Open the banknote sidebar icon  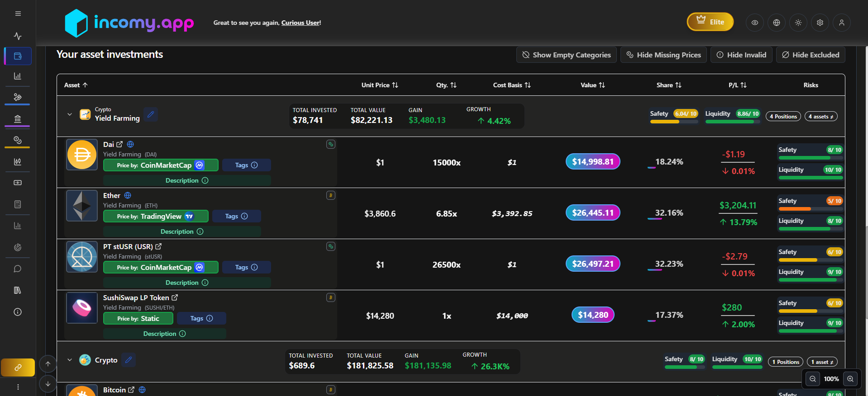[x=18, y=183]
